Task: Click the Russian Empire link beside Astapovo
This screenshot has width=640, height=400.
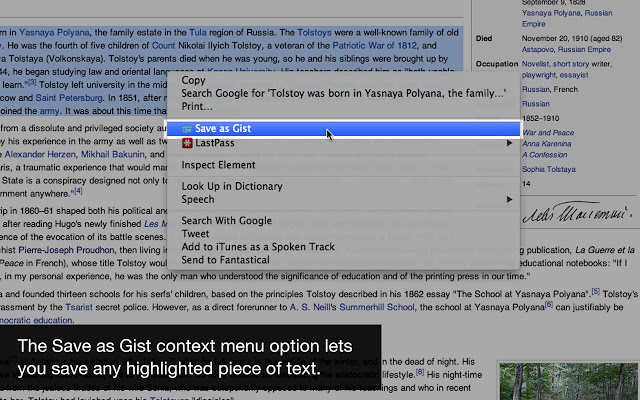Action: 584,49
